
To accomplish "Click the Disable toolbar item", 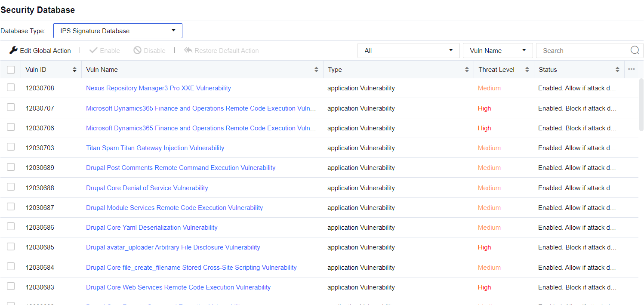I will (149, 51).
